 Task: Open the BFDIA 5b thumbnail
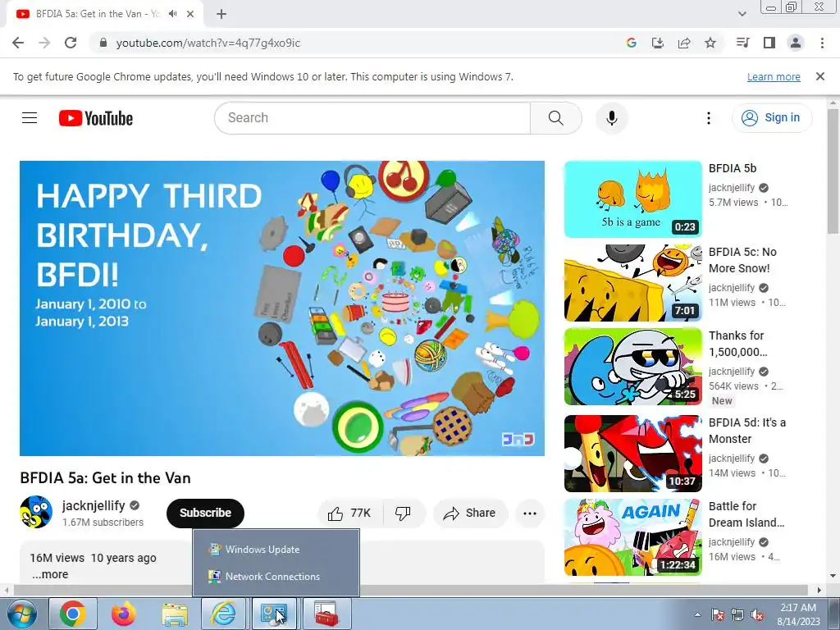click(632, 199)
